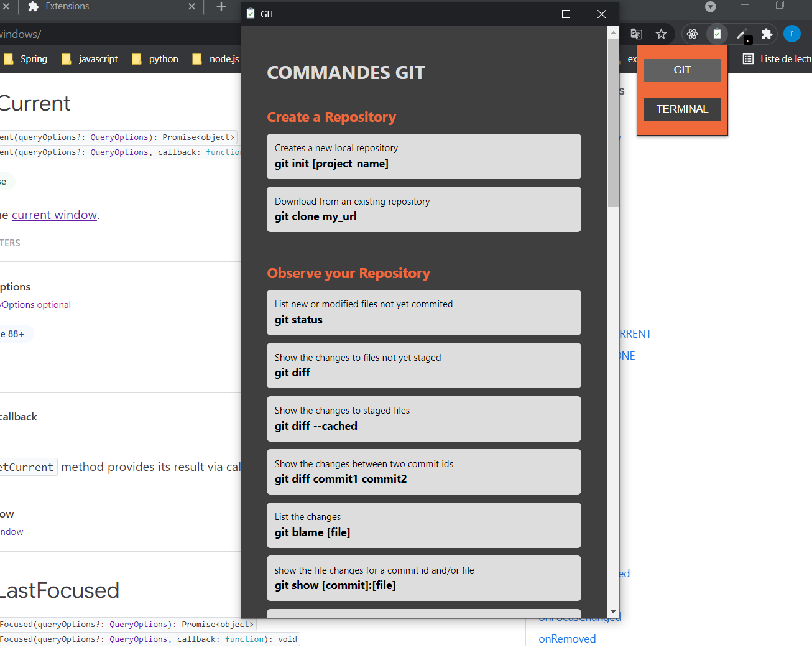Screen dimensions: 812x655
Task: Open the circular dropdown arrow in title bar
Action: [709, 7]
